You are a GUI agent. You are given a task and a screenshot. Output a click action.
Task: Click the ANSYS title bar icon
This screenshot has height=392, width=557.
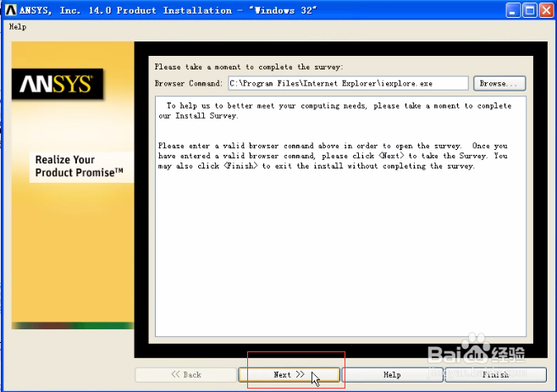click(11, 10)
